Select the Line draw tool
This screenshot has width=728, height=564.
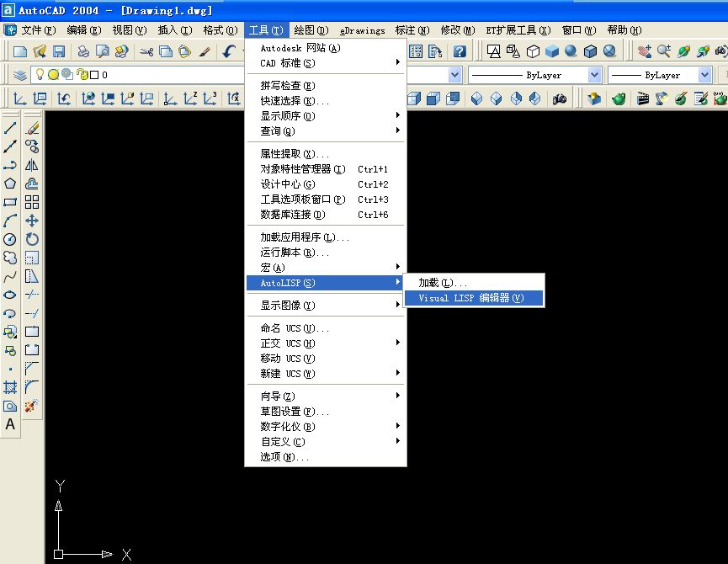coord(10,128)
